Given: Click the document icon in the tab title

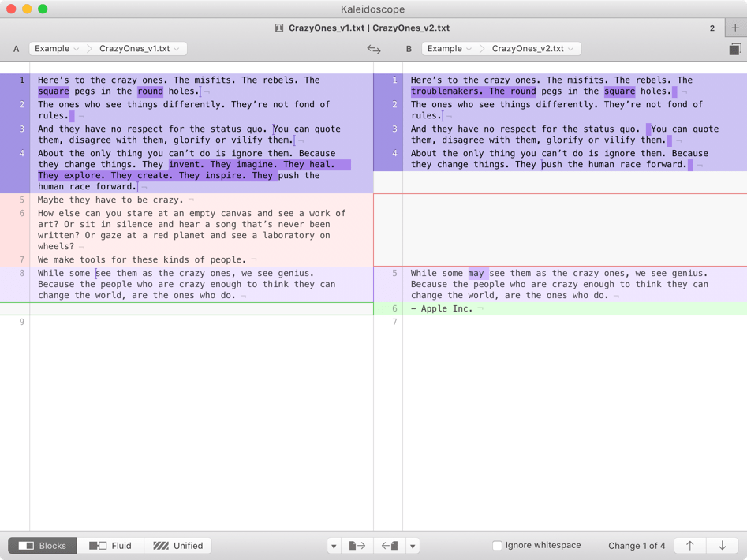Looking at the screenshot, I should click(x=279, y=28).
